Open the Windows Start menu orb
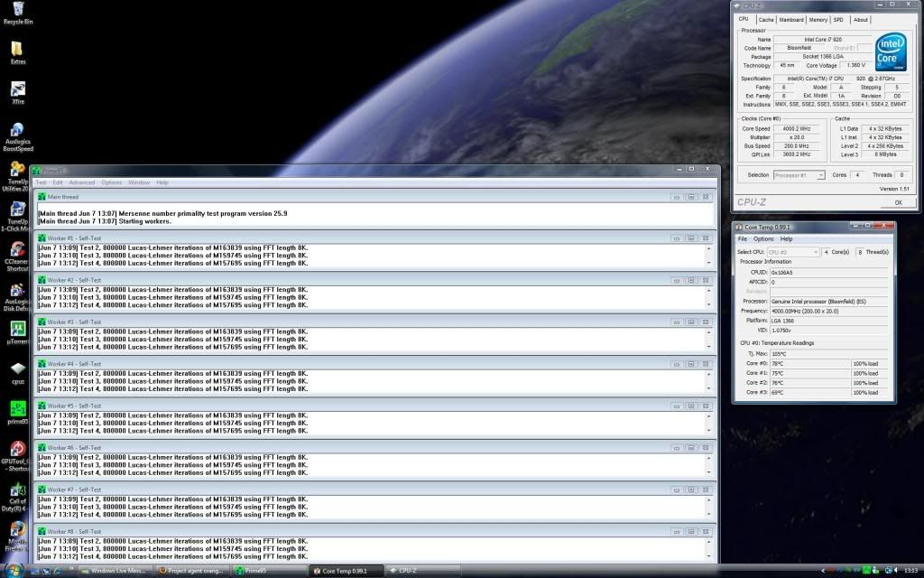 [14, 571]
